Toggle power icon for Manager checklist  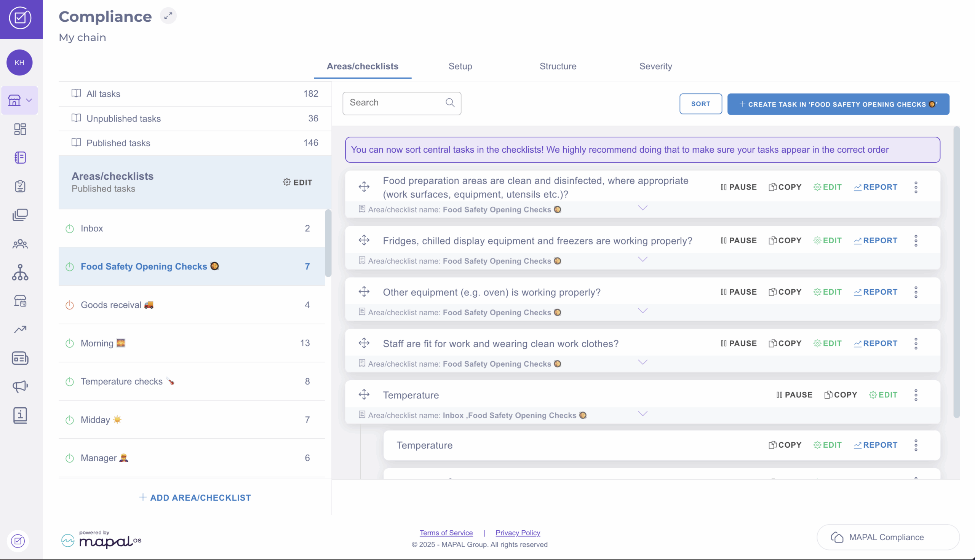point(70,458)
